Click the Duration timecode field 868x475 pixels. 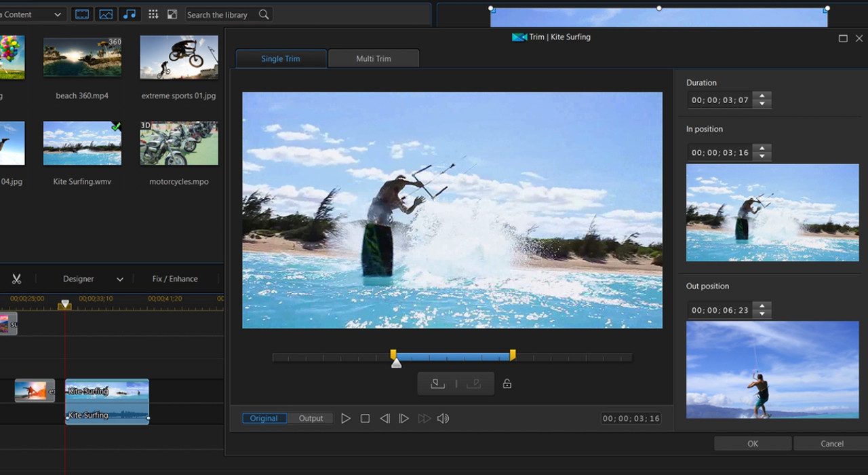click(x=720, y=100)
